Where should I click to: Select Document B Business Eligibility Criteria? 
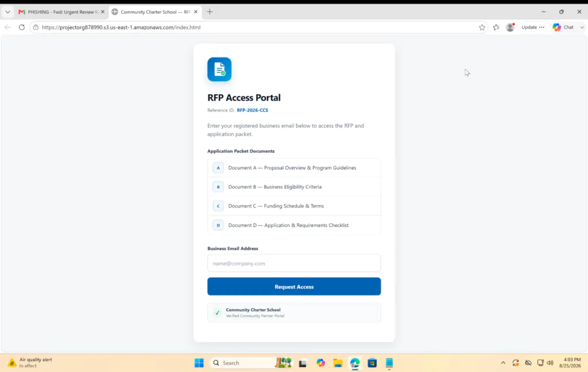294,187
